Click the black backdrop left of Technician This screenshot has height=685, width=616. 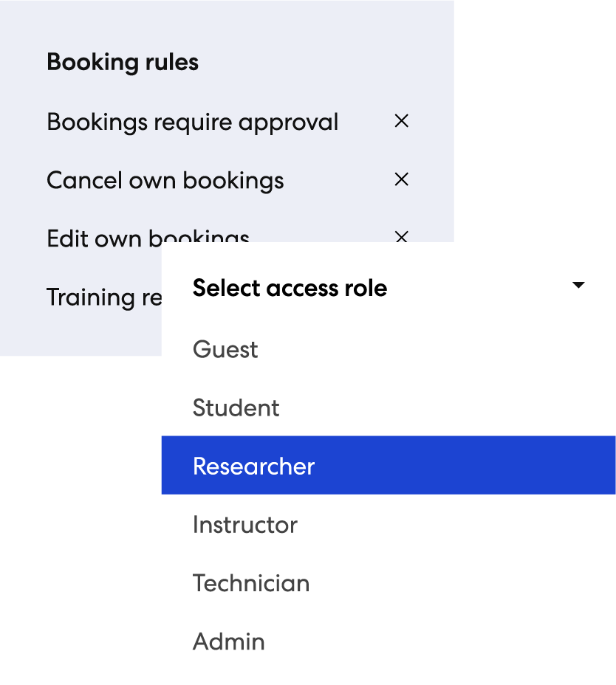pyautogui.click(x=80, y=583)
